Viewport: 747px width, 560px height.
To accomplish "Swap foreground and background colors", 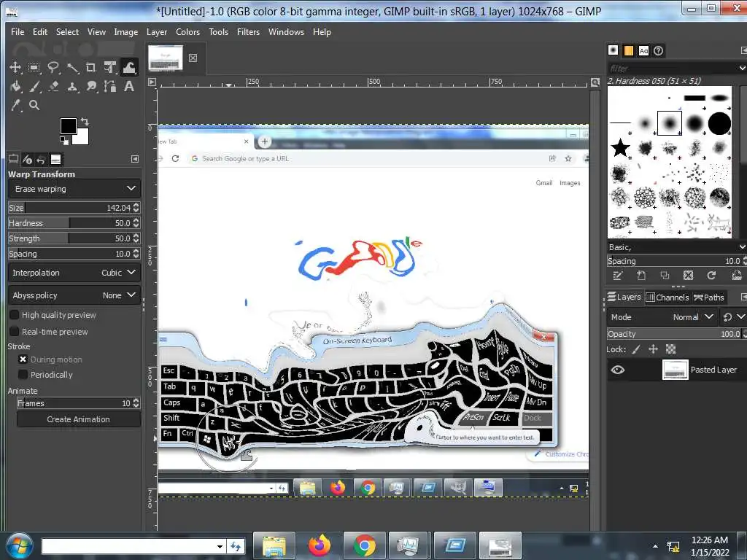I will click(85, 122).
